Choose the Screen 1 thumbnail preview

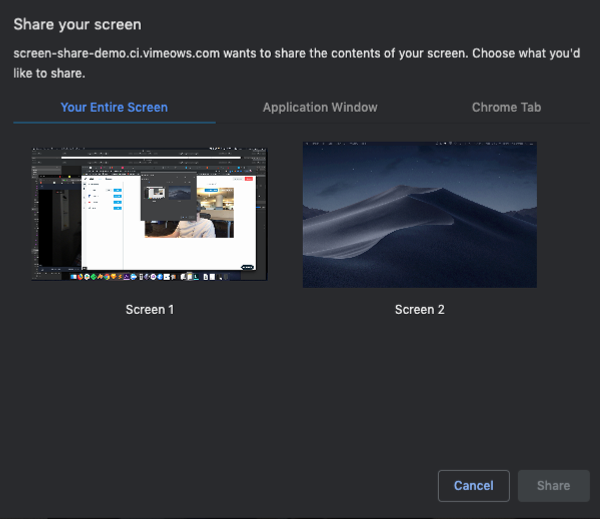coord(149,214)
